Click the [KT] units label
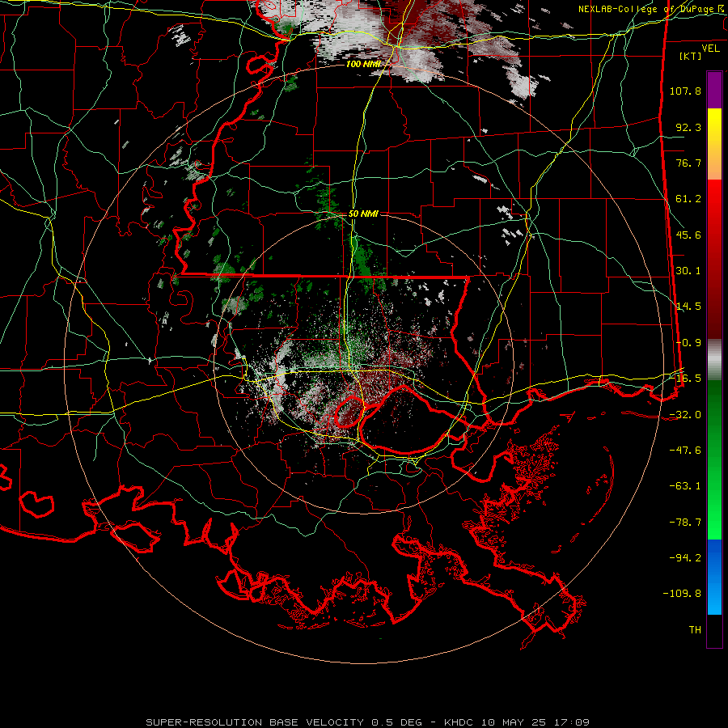 point(691,56)
